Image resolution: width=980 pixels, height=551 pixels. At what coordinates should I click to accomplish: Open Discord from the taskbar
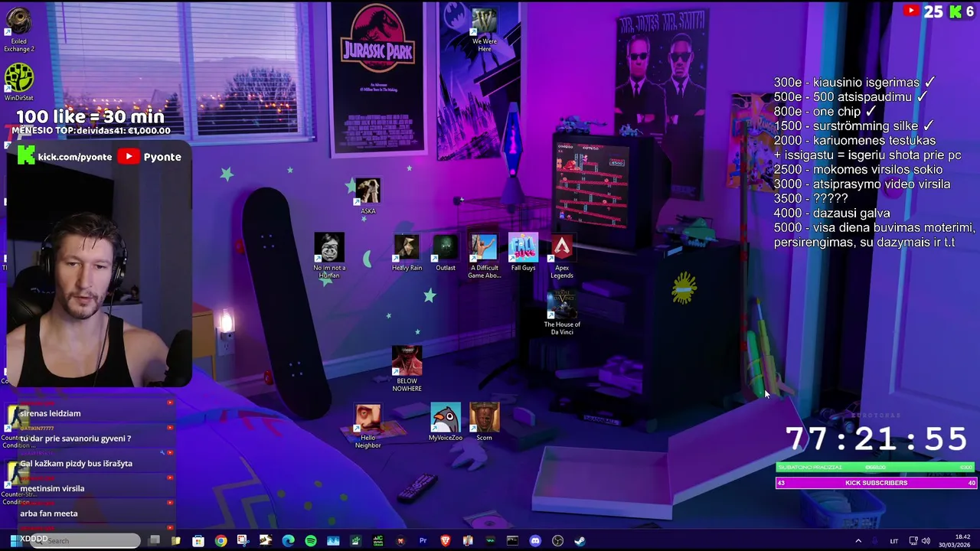[534, 541]
